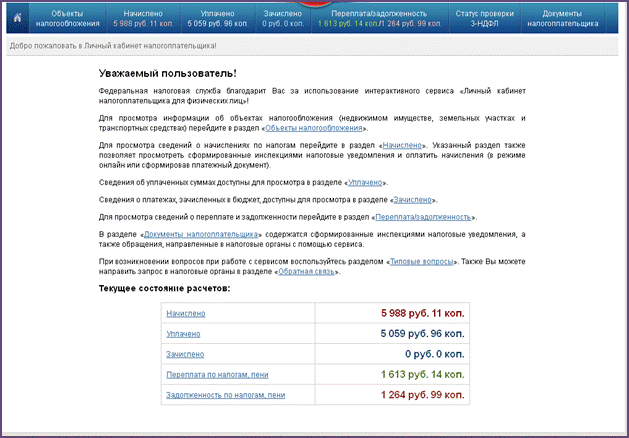Click Зачислено link in calculations table

tap(185, 355)
